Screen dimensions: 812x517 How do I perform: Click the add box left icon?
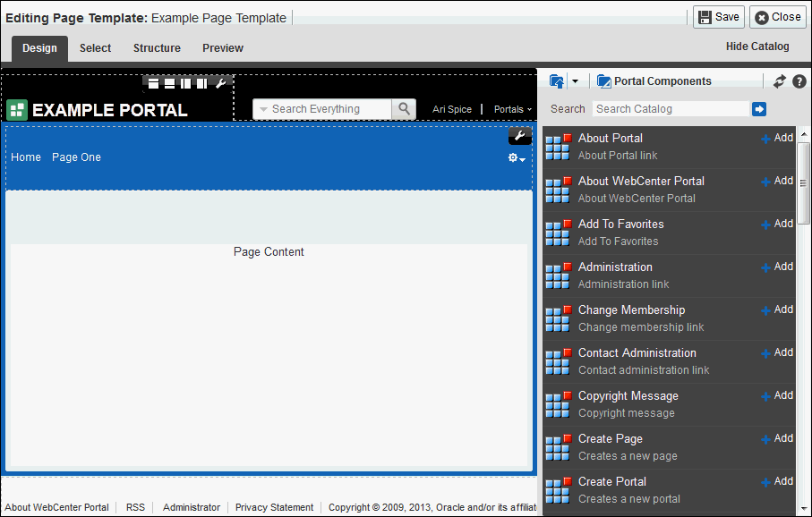pos(185,83)
